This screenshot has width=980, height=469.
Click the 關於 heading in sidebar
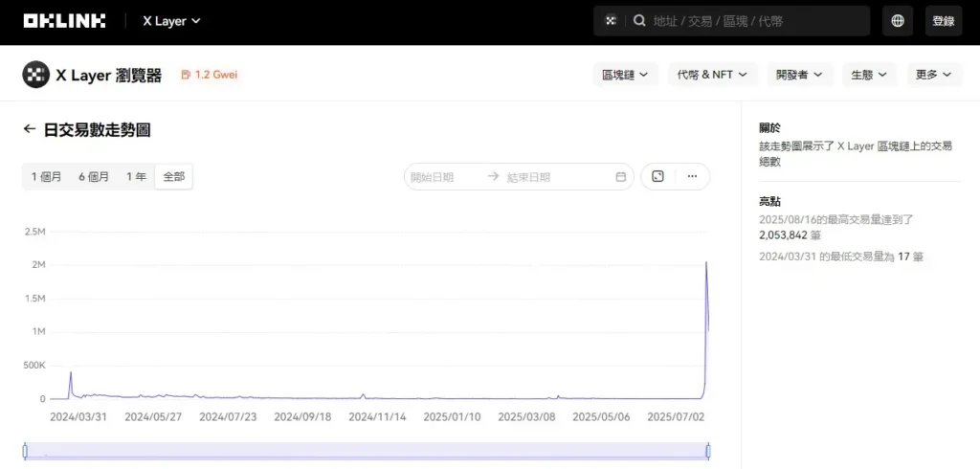click(x=770, y=128)
